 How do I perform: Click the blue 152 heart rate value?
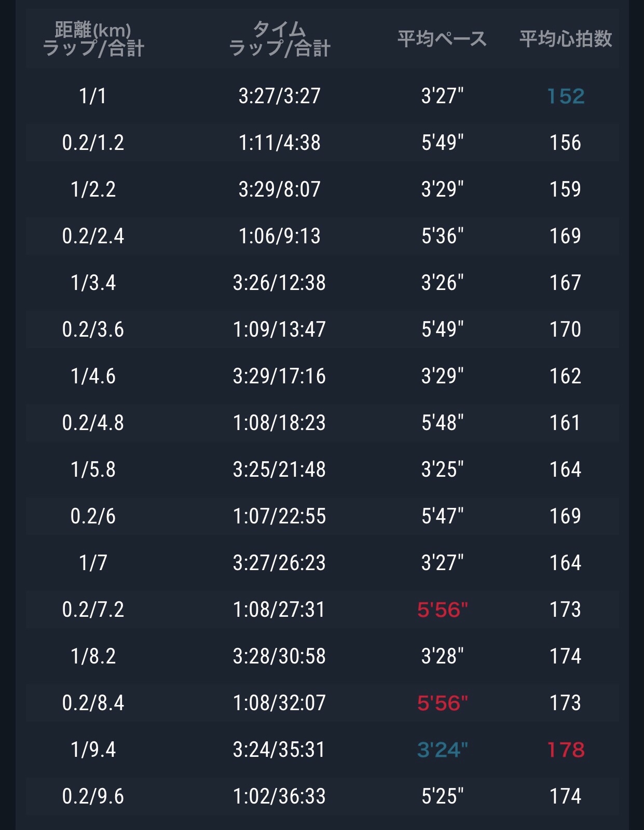[566, 96]
